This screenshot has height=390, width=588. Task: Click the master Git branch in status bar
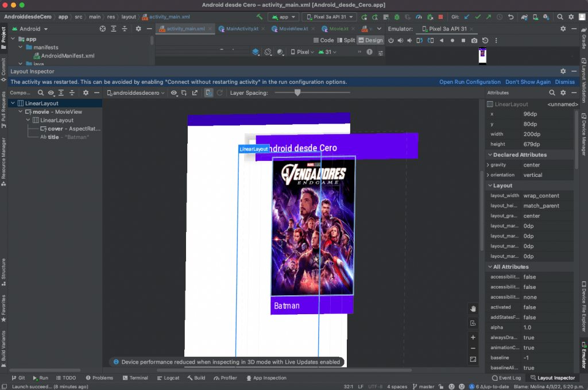423,387
